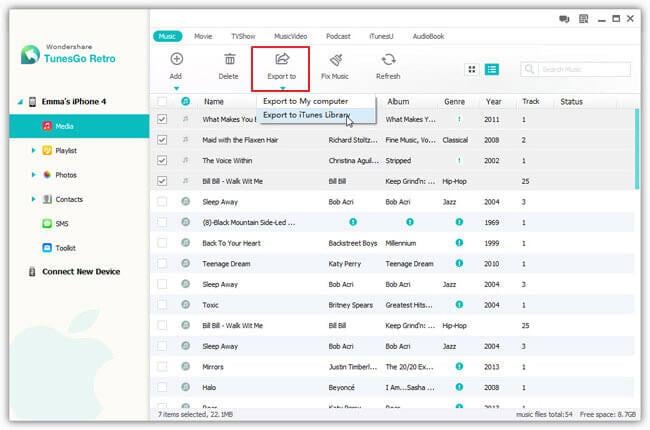
Task: Sort by the Year column header
Action: tap(493, 101)
